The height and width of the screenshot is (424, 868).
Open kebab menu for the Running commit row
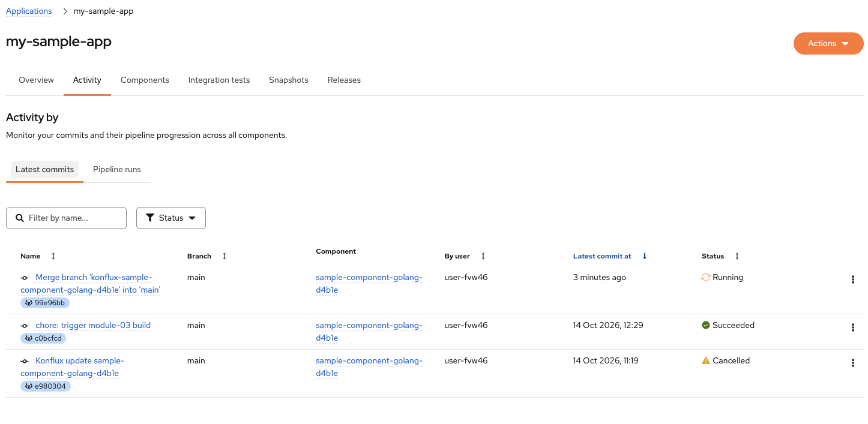pos(852,279)
